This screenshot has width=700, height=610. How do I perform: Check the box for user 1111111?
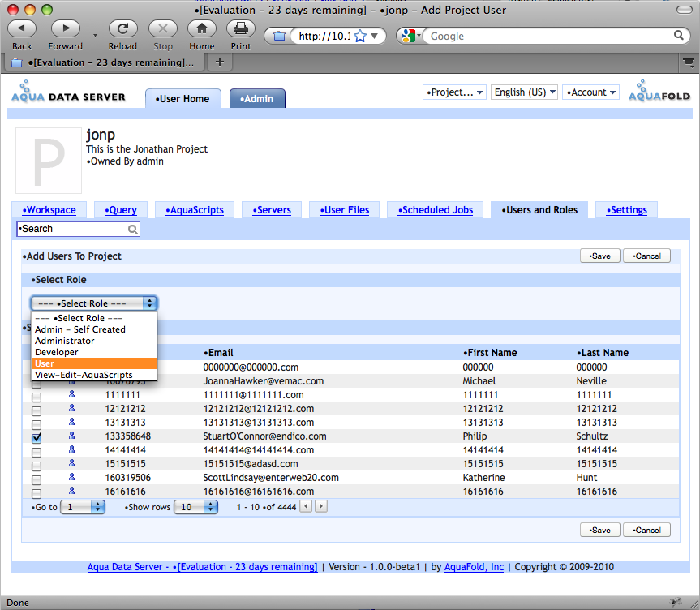pyautogui.click(x=37, y=397)
